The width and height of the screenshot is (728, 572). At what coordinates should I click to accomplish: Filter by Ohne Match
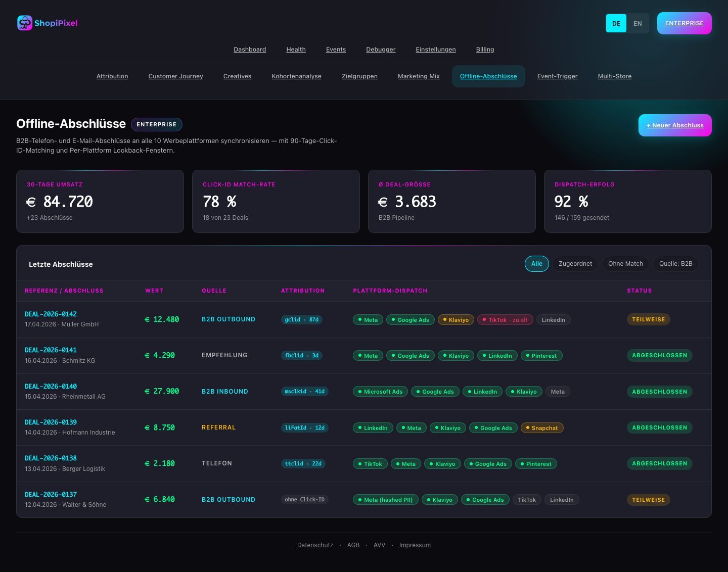pos(625,264)
